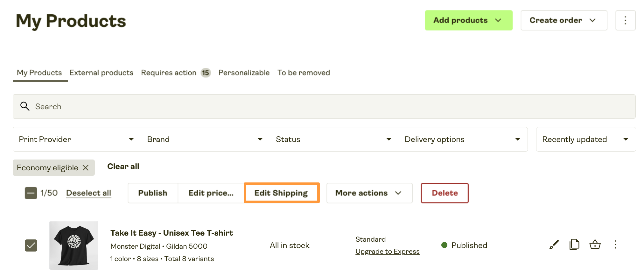Viewport: 644px width, 277px height.
Task: Click the Add products button
Action: point(468,20)
